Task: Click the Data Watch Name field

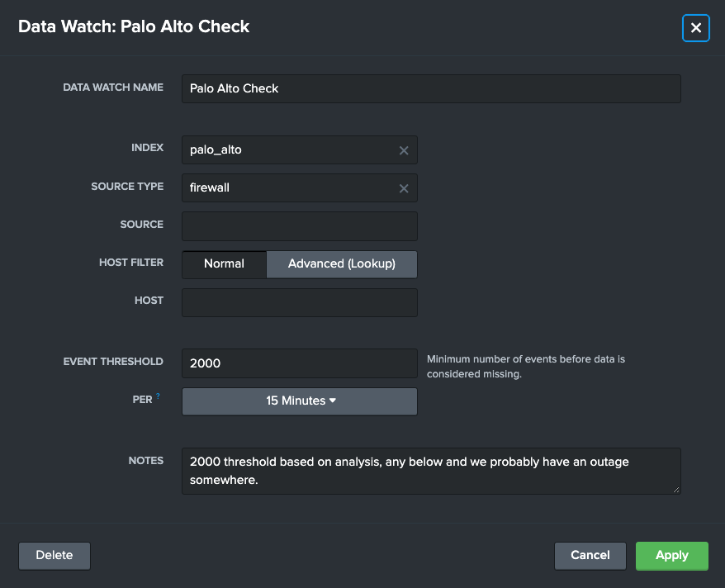Action: tap(431, 88)
